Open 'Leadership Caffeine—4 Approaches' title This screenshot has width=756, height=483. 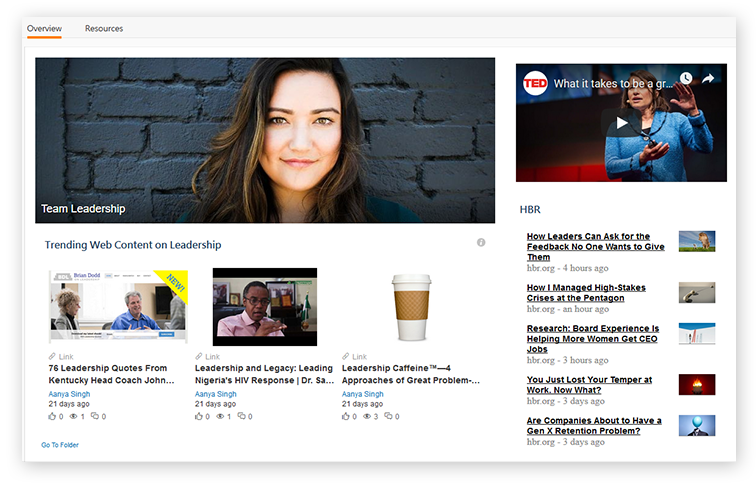pos(411,374)
